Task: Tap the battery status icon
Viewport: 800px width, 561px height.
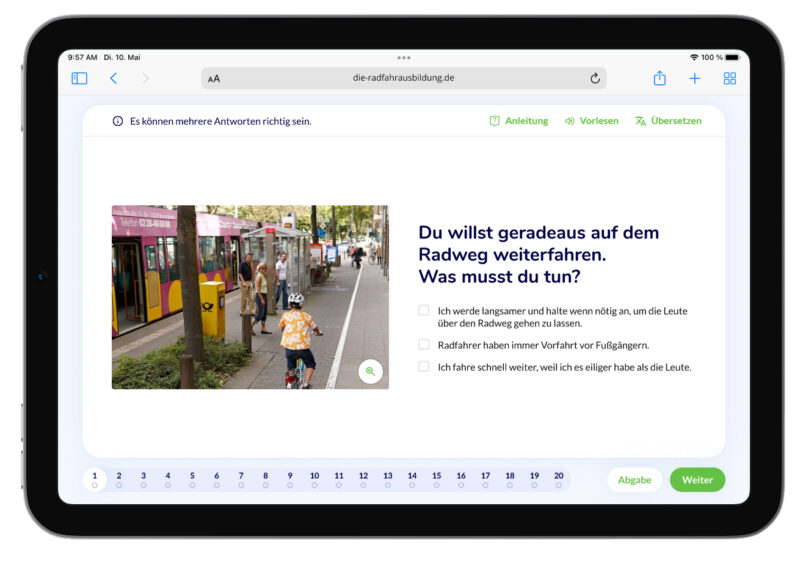Action: coord(732,57)
